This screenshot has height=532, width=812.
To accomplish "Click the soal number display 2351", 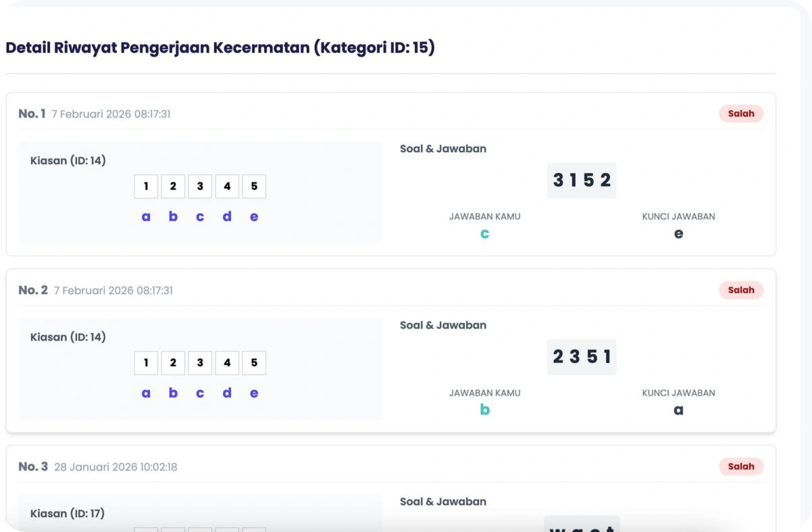I will pos(582,357).
